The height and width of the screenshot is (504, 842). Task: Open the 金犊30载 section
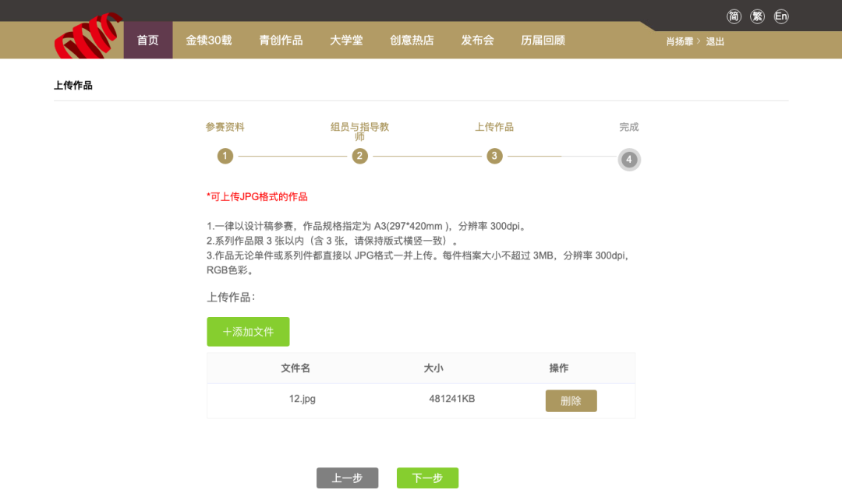pyautogui.click(x=208, y=40)
